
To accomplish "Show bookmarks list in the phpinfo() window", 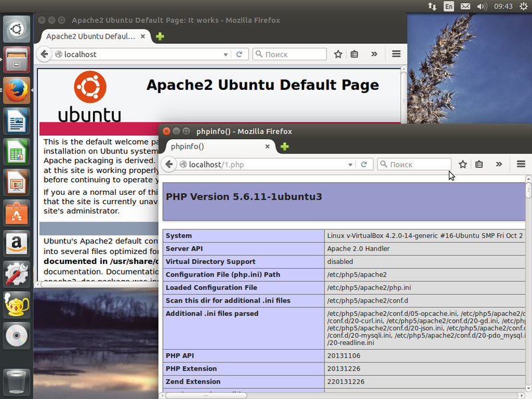I will pyautogui.click(x=479, y=164).
